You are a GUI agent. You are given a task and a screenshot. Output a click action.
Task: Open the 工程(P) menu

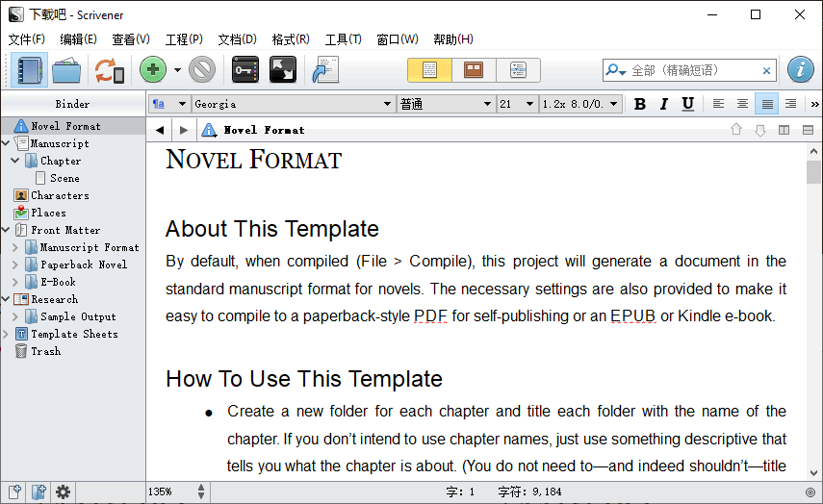click(x=184, y=39)
